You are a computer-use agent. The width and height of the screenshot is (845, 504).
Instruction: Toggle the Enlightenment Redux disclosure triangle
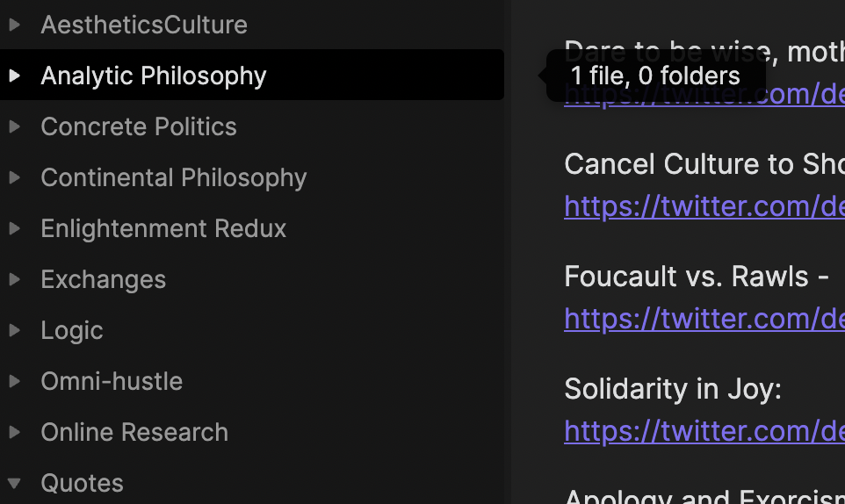point(13,228)
